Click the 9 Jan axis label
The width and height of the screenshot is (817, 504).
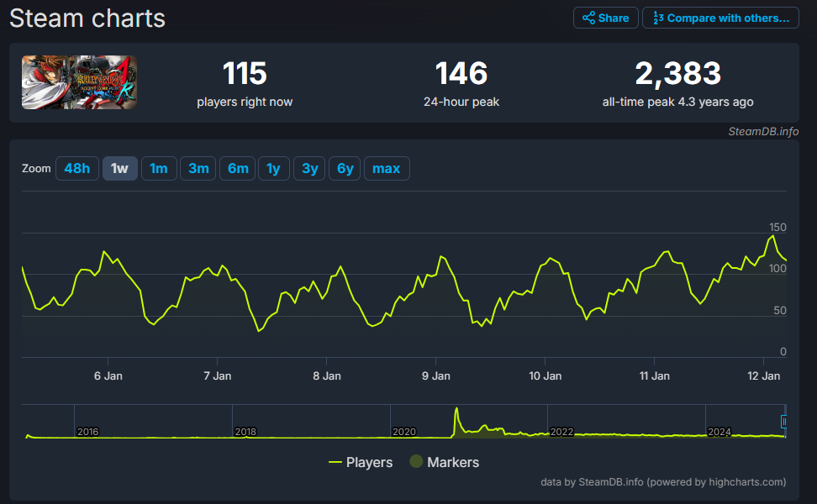pos(435,375)
